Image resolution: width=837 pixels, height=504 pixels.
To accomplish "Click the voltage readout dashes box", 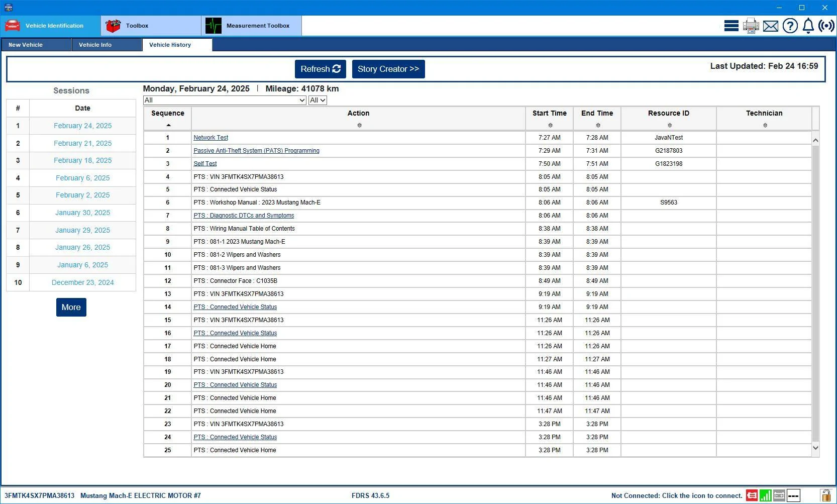I will (793, 495).
